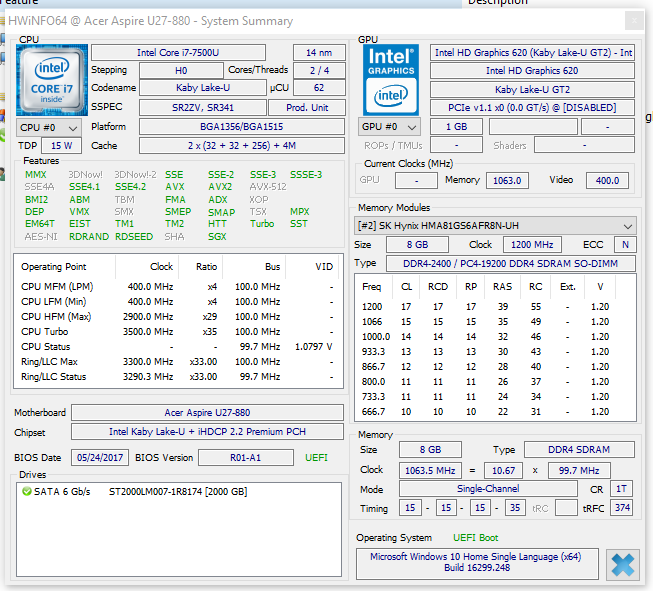Click the Ring/LLC Status row
Image resolution: width=653 pixels, height=591 pixels.
click(x=178, y=377)
